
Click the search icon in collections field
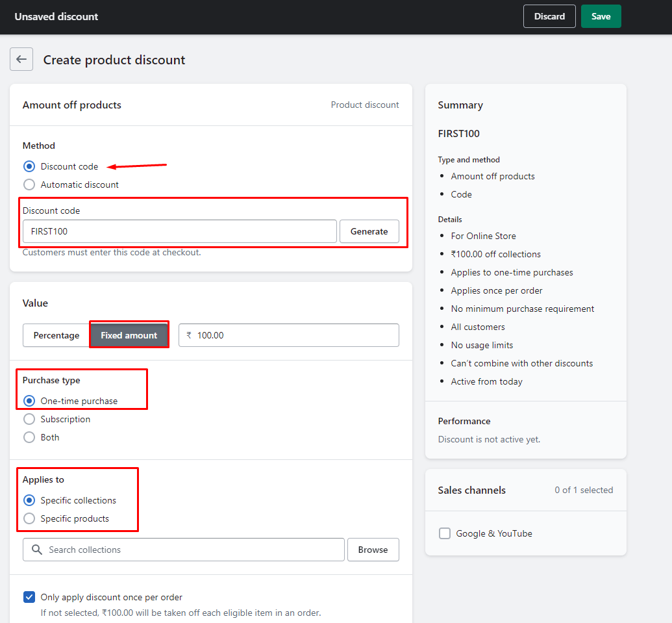click(x=37, y=550)
